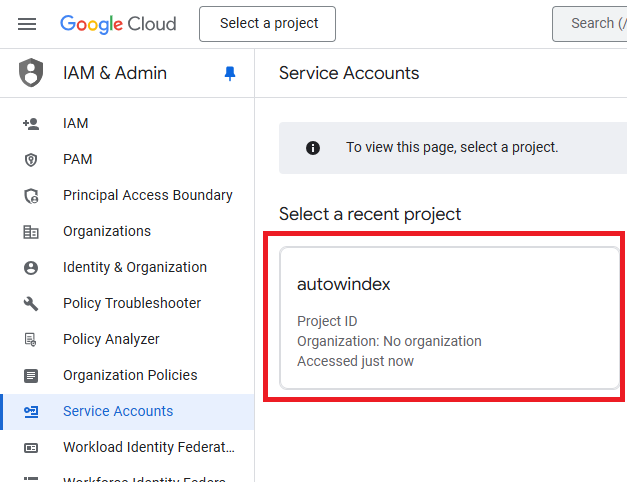Navigate to Organizations
The image size is (627, 482).
point(127,231)
